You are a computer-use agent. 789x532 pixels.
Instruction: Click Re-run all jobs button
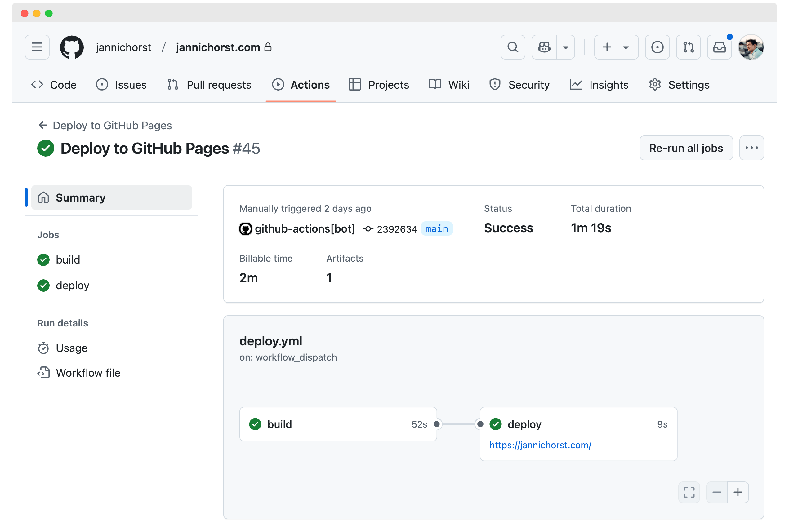point(686,148)
